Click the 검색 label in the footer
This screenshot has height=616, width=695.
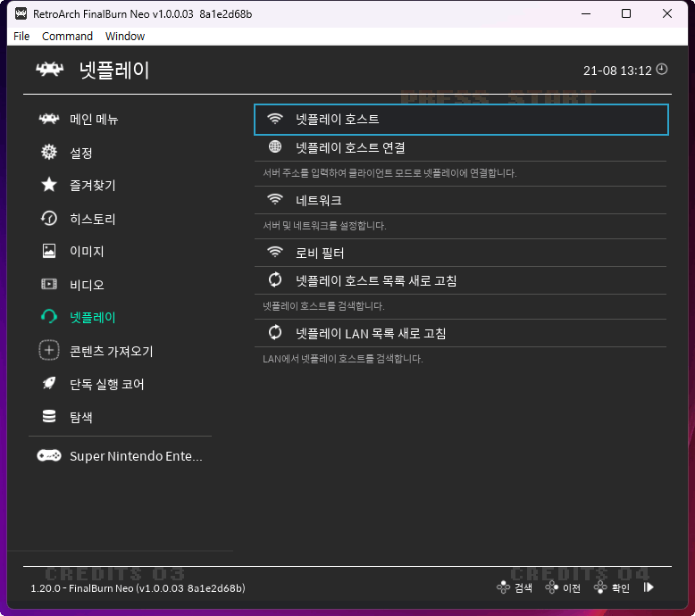pos(523,588)
